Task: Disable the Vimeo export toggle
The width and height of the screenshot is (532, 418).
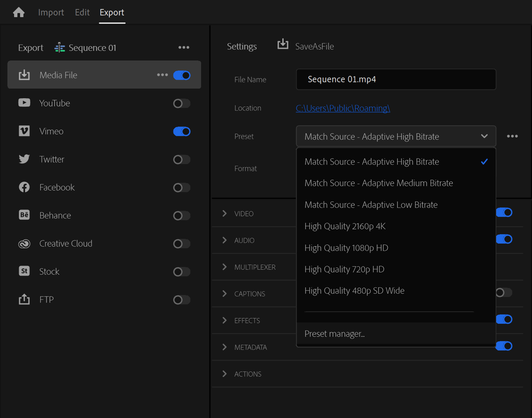Action: pos(181,131)
